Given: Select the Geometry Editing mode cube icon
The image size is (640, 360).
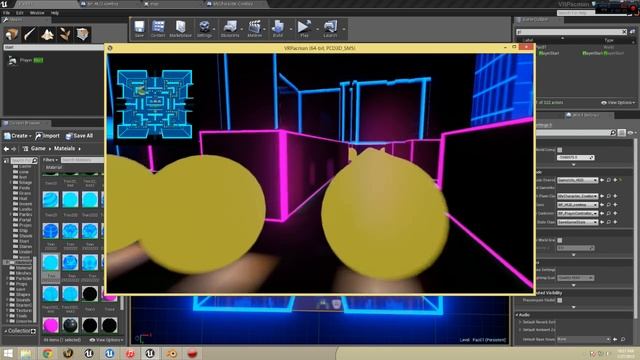Looking at the screenshot, I should tap(82, 34).
